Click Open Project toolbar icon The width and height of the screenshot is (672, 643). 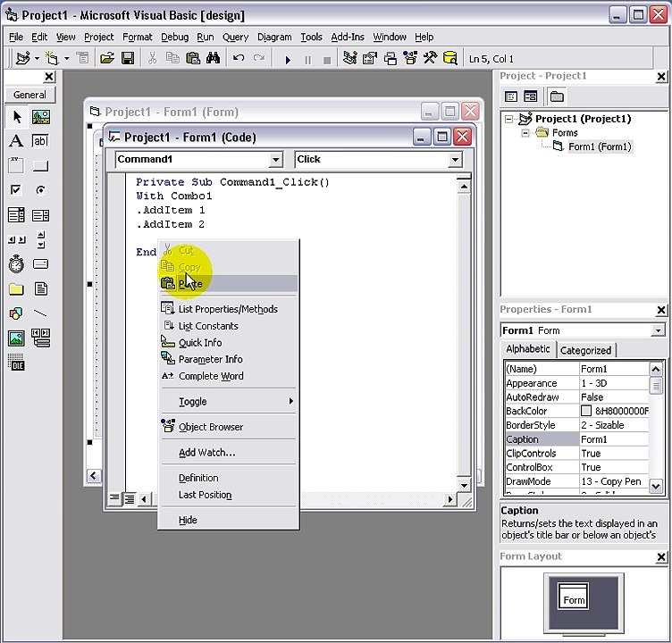(107, 58)
